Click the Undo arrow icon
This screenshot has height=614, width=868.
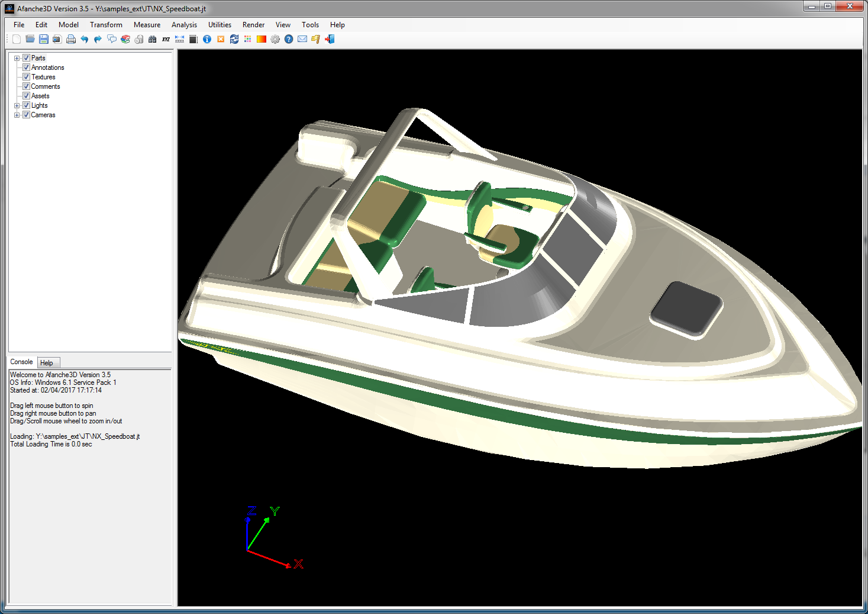(85, 39)
